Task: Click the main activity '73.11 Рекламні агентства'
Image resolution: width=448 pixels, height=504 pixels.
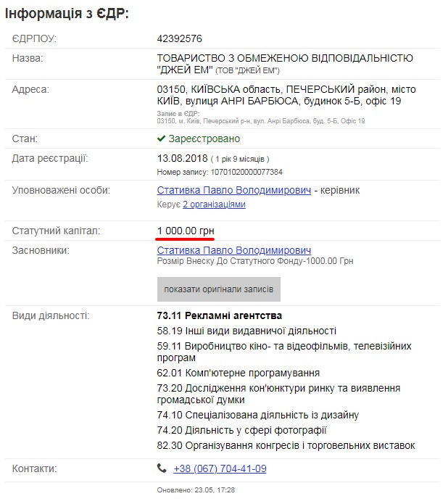Action: pyautogui.click(x=219, y=316)
